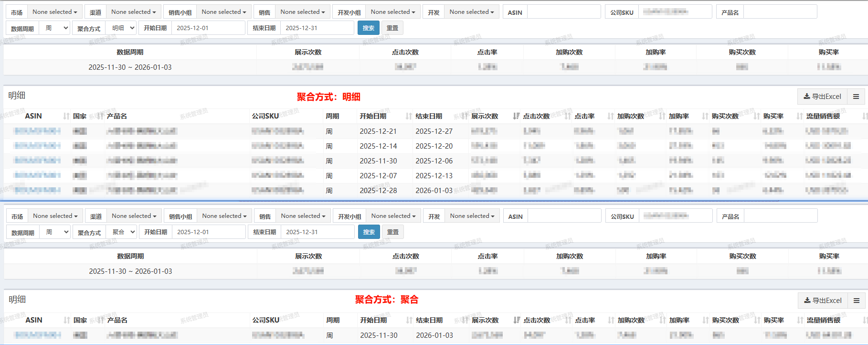
Task: Click 展示次数 sort arrow in 明细-mode table
Action: [516, 116]
